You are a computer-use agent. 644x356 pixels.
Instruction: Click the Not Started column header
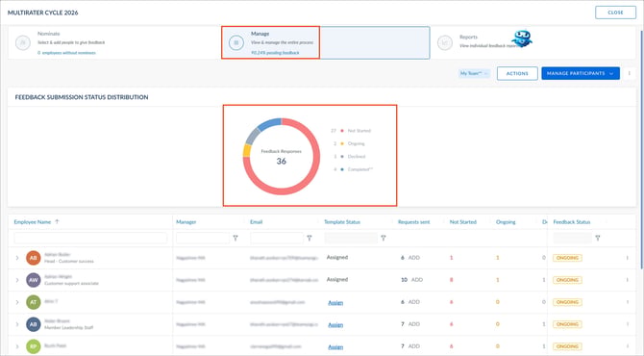463,221
